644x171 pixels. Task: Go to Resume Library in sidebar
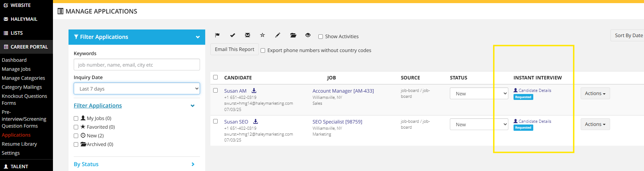click(x=19, y=144)
